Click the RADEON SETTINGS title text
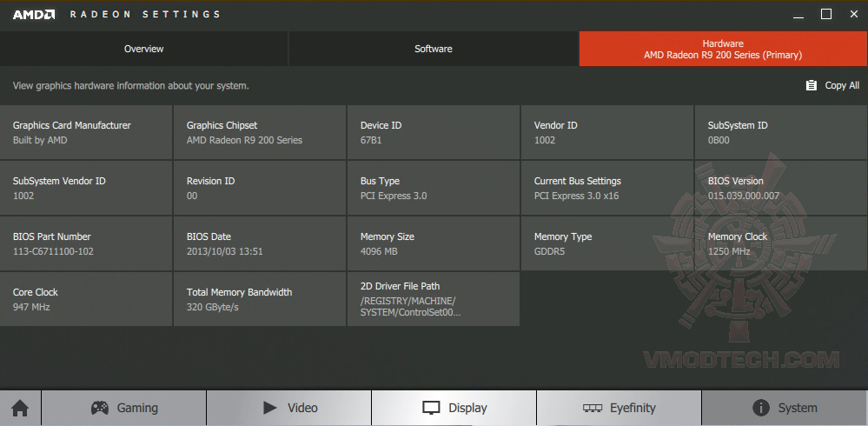The width and height of the screenshot is (868, 426). [145, 15]
